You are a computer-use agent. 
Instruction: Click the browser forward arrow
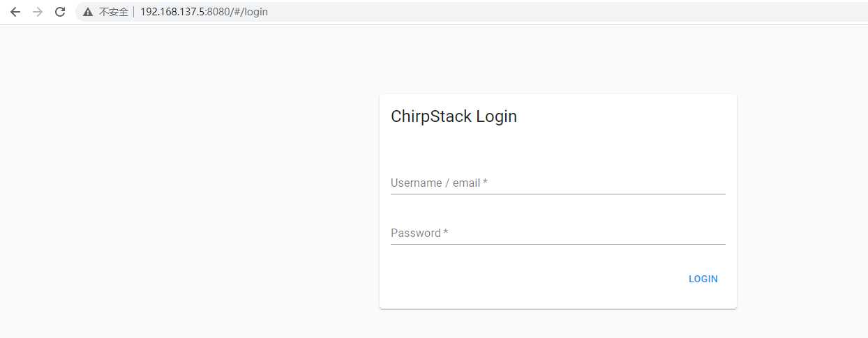(38, 12)
